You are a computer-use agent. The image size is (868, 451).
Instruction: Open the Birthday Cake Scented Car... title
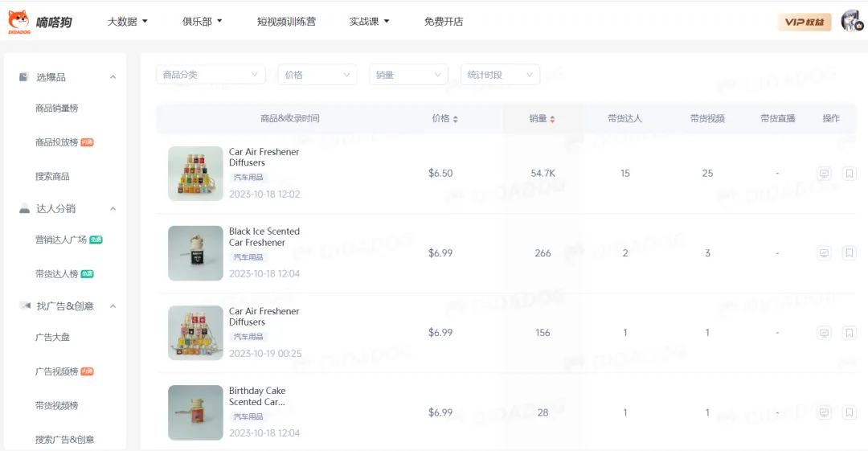click(257, 396)
